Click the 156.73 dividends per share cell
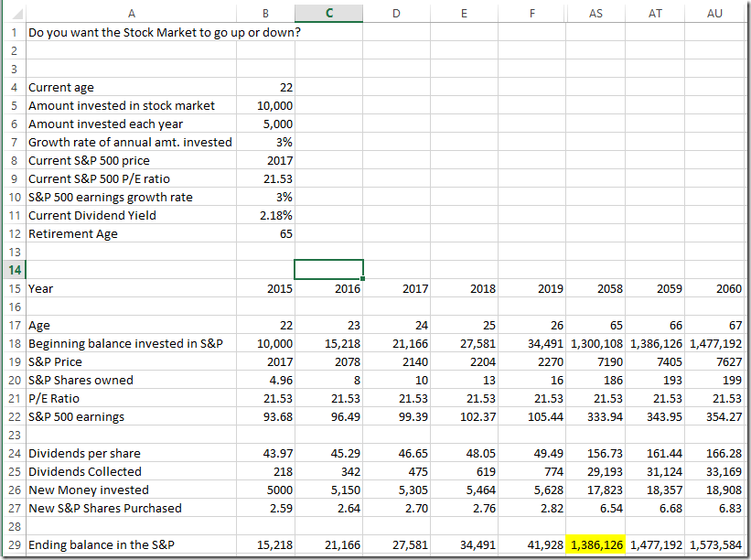751x560 pixels. (x=595, y=453)
